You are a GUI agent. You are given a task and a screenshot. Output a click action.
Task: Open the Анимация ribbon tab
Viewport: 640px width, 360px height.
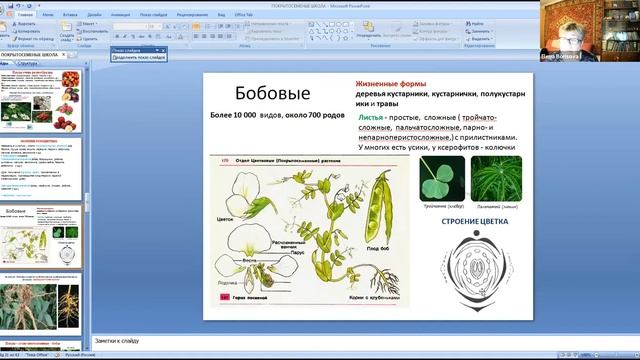click(x=120, y=15)
